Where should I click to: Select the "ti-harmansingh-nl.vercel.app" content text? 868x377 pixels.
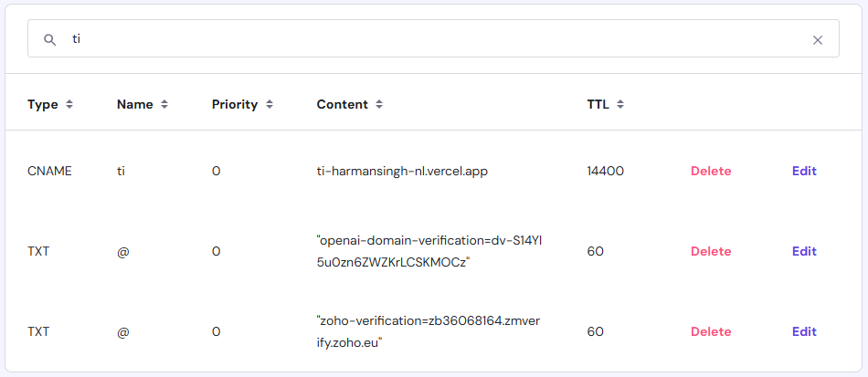pyautogui.click(x=402, y=172)
